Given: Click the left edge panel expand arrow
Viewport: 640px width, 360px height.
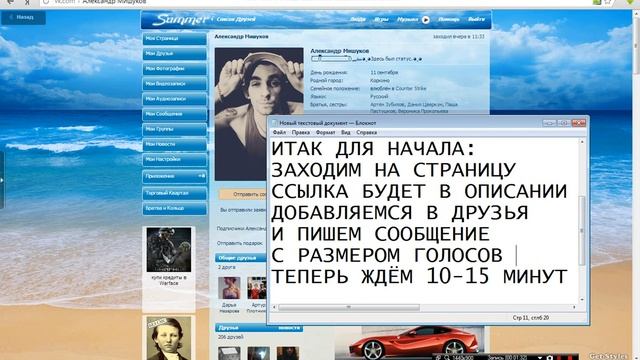Looking at the screenshot, I should tap(2, 180).
